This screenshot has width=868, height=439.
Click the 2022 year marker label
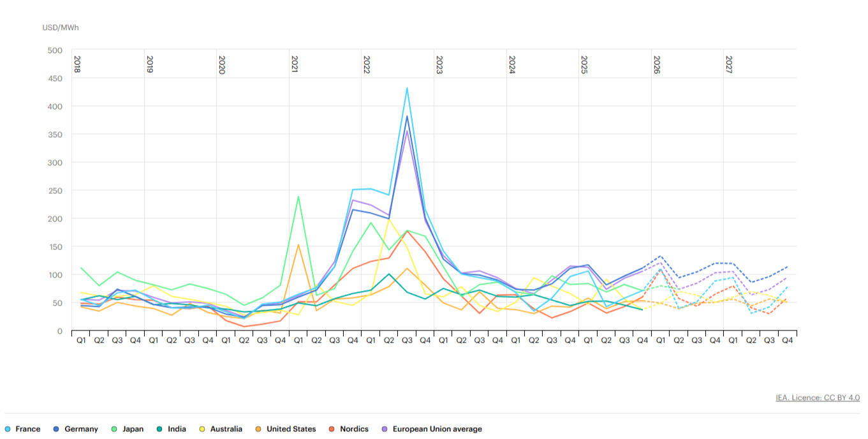[367, 64]
